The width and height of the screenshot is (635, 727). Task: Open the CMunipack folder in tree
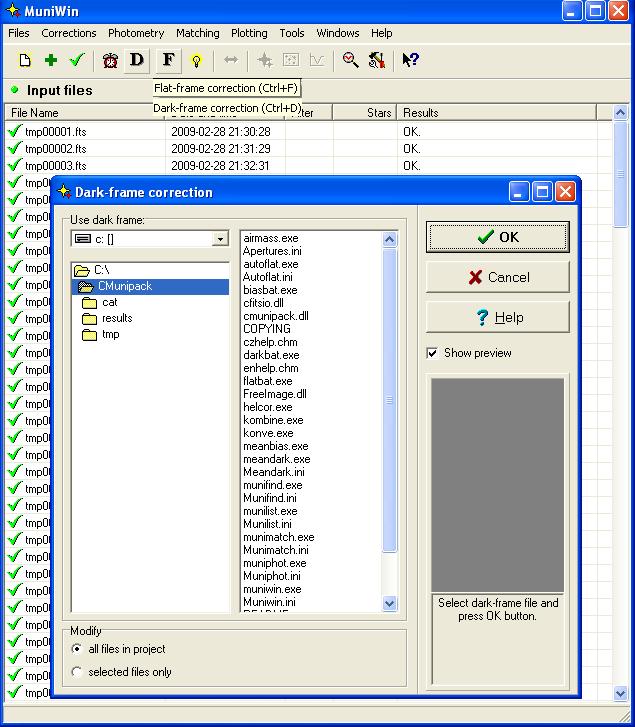(124, 286)
